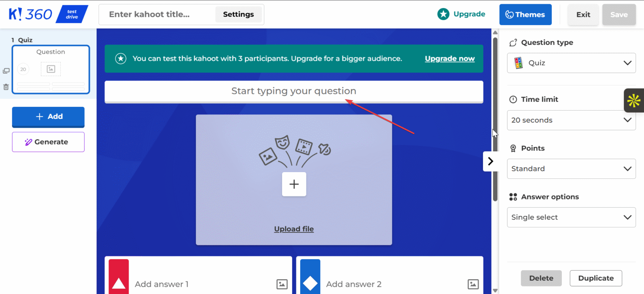
Task: Add an image to answer 1
Action: point(282,284)
